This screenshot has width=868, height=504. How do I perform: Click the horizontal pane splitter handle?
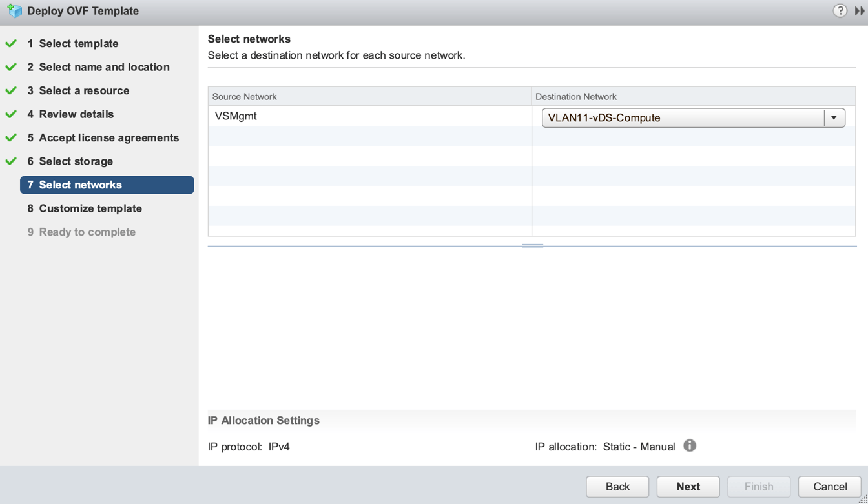(x=532, y=246)
